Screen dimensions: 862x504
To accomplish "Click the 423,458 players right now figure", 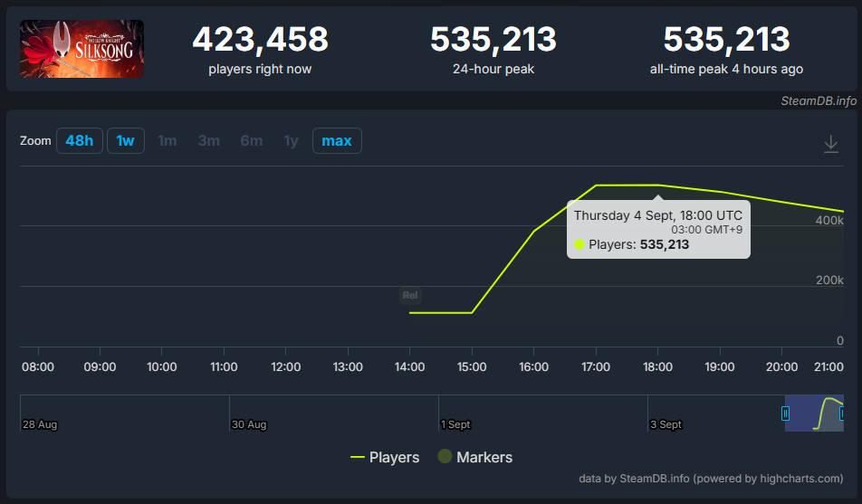I will [260, 40].
